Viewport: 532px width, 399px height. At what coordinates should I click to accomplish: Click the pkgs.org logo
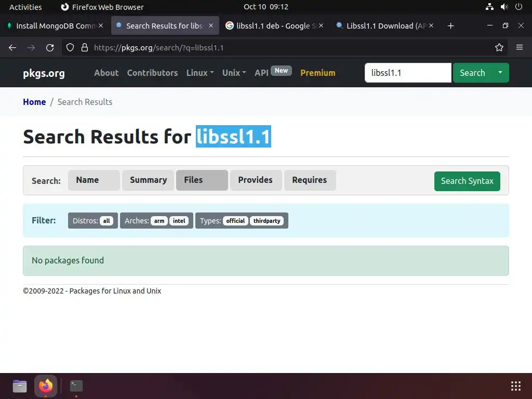click(x=44, y=73)
